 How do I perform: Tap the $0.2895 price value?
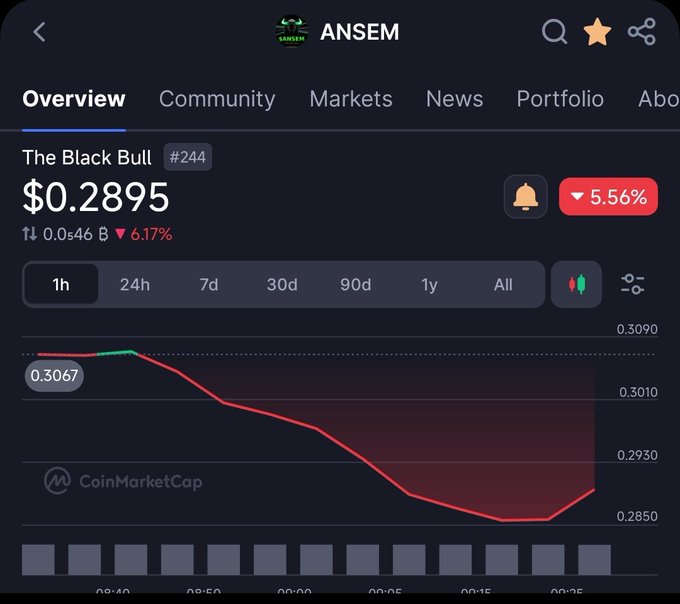[96, 197]
